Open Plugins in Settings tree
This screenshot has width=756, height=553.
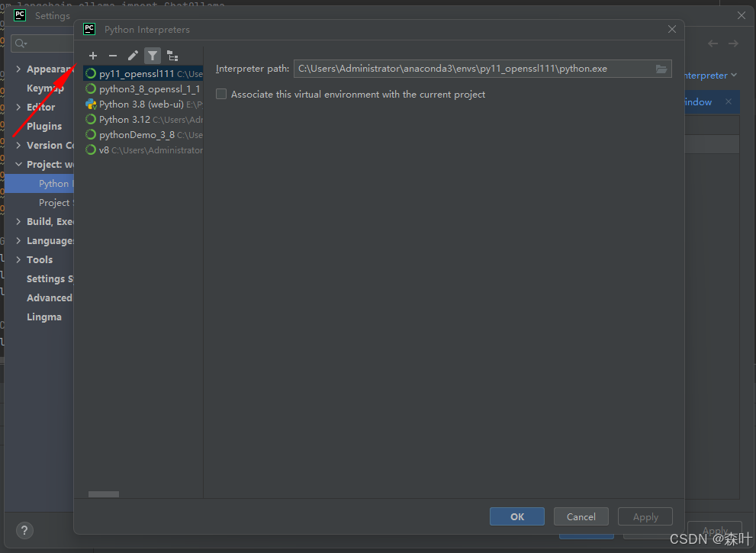[44, 127]
